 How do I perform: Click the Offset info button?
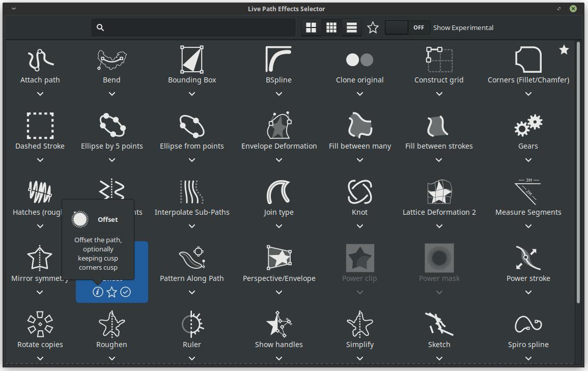[97, 292]
